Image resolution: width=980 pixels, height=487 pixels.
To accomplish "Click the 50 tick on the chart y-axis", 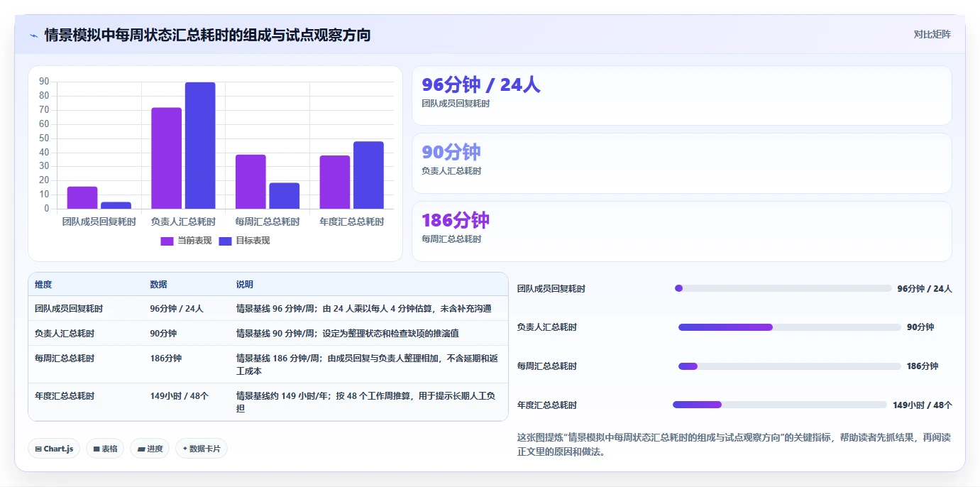I will coord(44,138).
